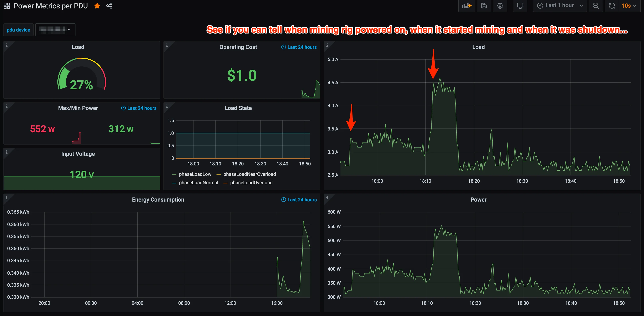Open the pdu device value dropdown
Image resolution: width=644 pixels, height=316 pixels.
pos(55,30)
